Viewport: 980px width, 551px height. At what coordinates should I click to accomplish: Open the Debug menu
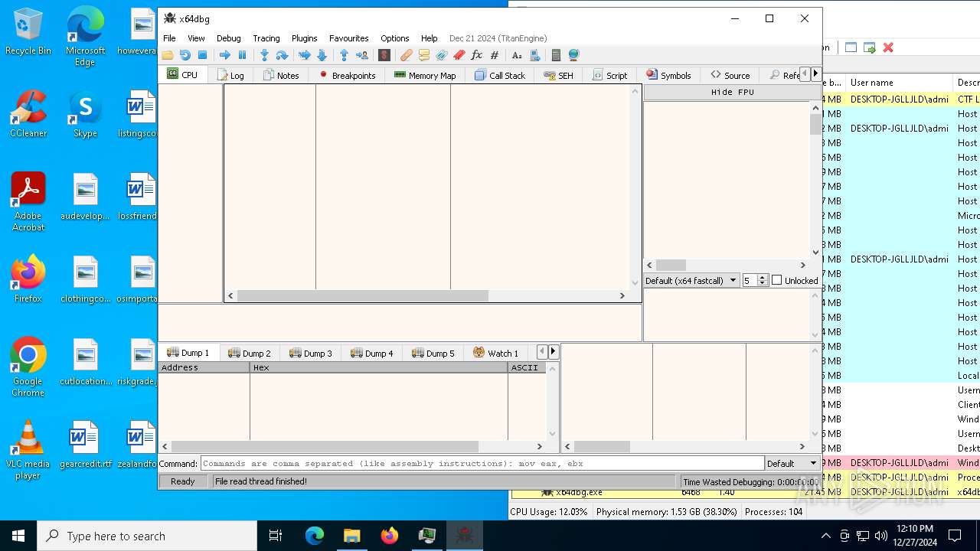pos(228,38)
